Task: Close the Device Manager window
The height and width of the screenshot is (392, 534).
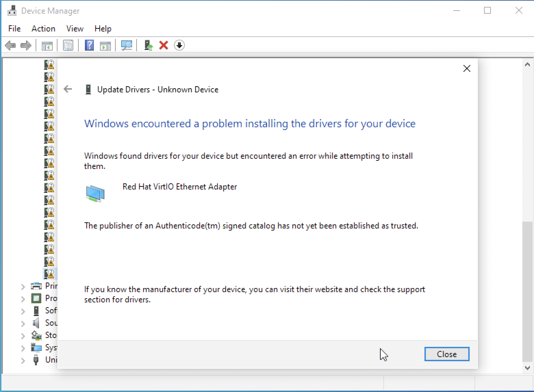Action: [519, 11]
